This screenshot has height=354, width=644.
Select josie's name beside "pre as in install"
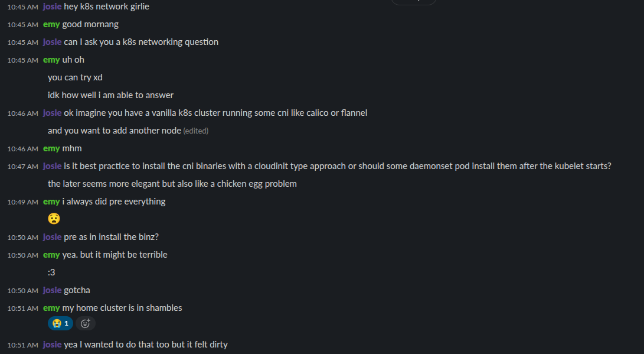click(52, 237)
